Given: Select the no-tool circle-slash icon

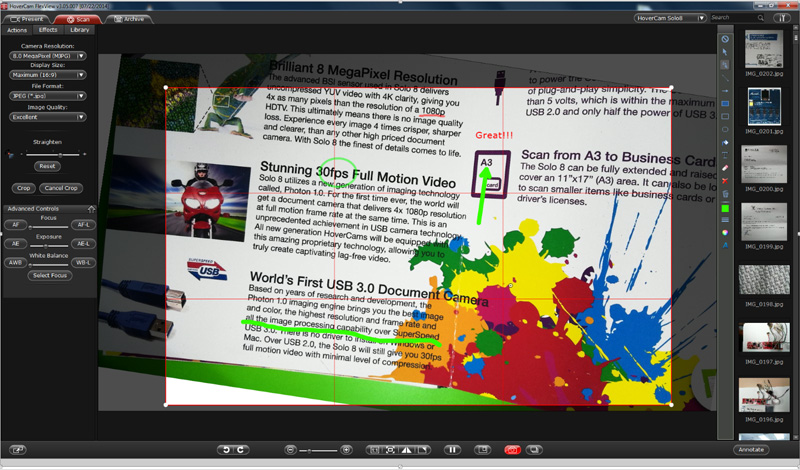Looking at the screenshot, I should click(x=725, y=39).
